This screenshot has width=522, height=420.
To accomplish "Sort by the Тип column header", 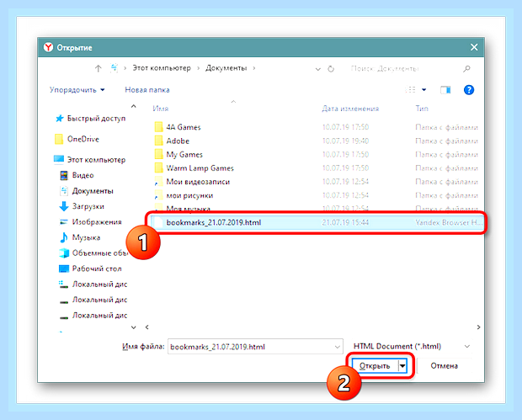I will 422,109.
